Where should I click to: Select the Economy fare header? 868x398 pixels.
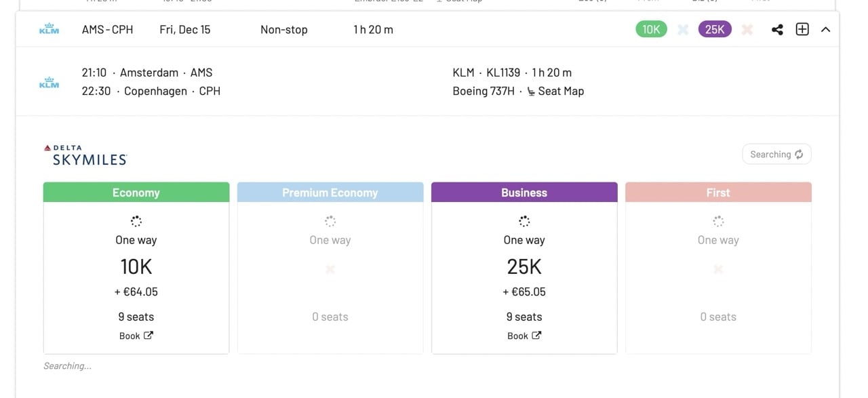point(136,193)
